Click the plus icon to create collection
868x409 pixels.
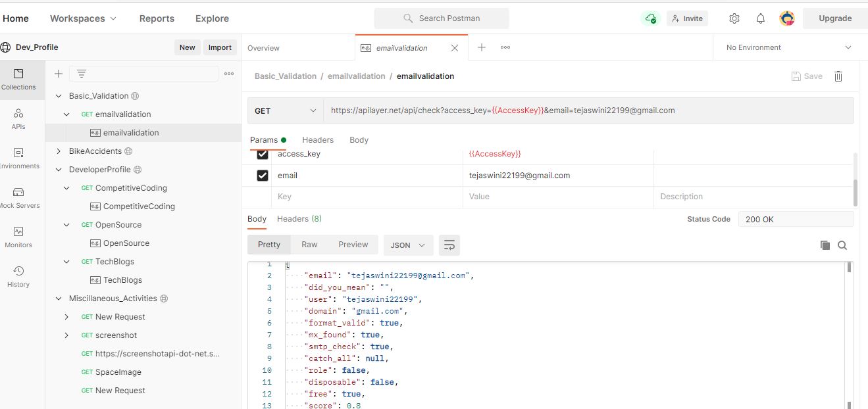click(59, 74)
